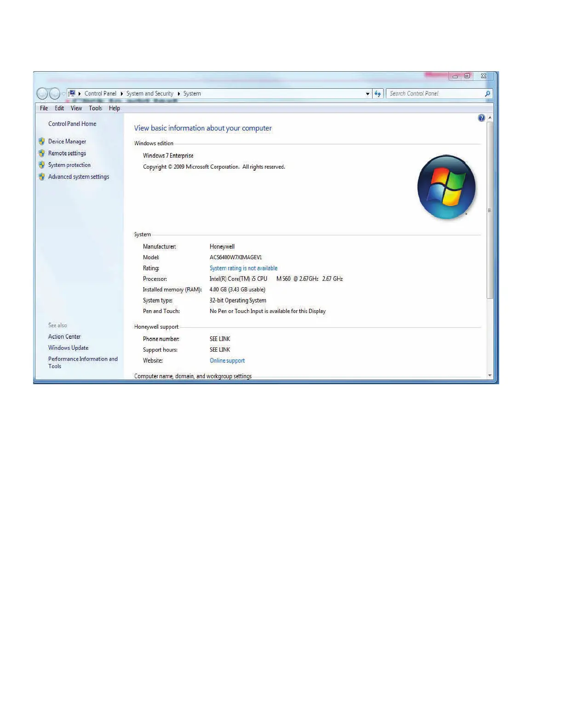The height and width of the screenshot is (728, 563).
Task: Click System and Security breadcrumb segment
Action: [150, 94]
